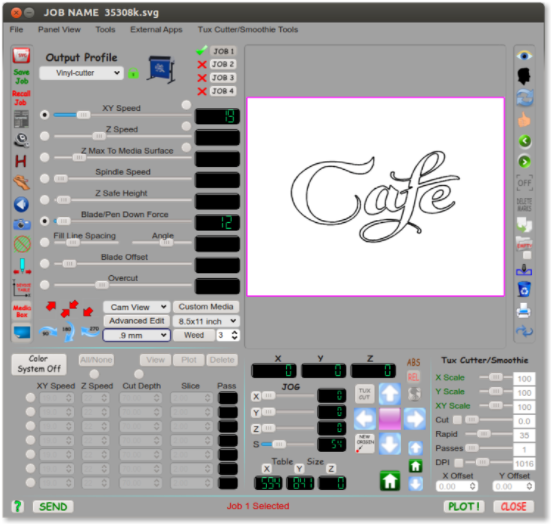Screen dimensions: 551x526
Task: Open the Panel View menu
Action: pos(59,30)
